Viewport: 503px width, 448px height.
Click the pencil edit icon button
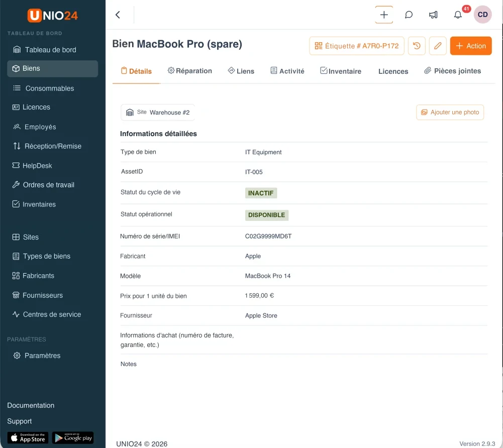tap(438, 46)
